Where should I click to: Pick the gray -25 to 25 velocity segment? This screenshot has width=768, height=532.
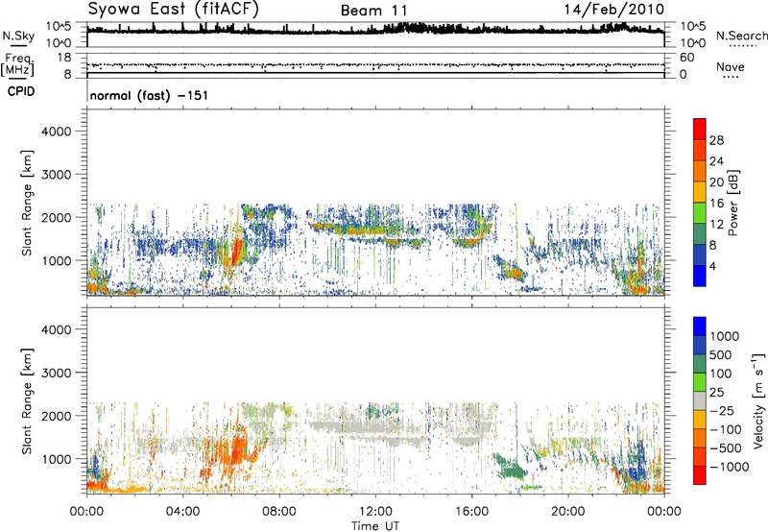point(700,400)
